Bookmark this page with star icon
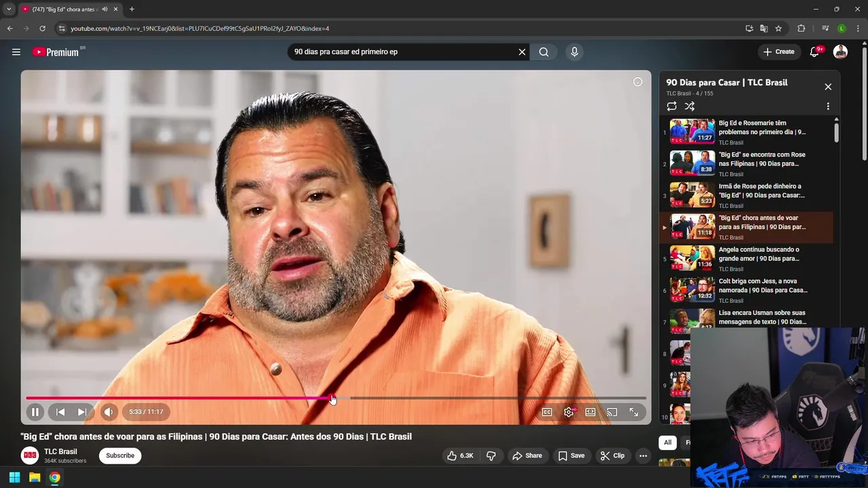 [x=778, y=28]
